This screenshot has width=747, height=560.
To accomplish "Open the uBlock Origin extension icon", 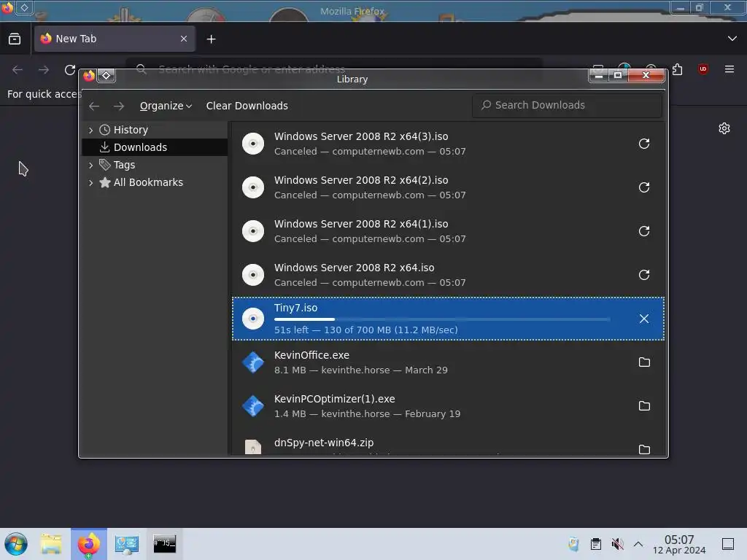I will click(703, 69).
